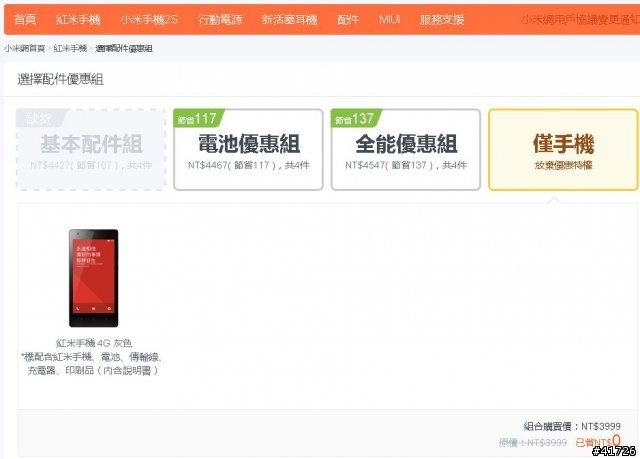The height and width of the screenshot is (459, 640).
Task: Select the disabled 基本配件組 bundle card
Action: (91, 149)
